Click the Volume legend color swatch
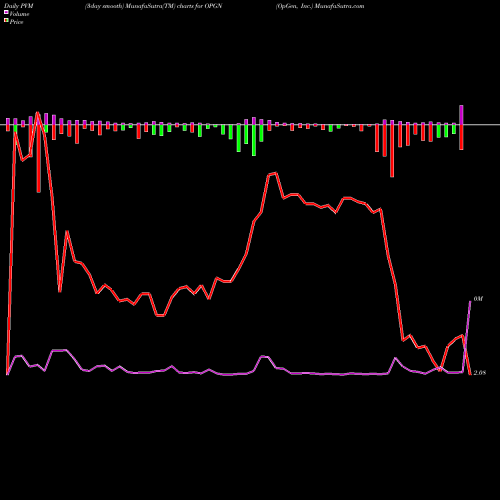 click(x=6, y=13)
